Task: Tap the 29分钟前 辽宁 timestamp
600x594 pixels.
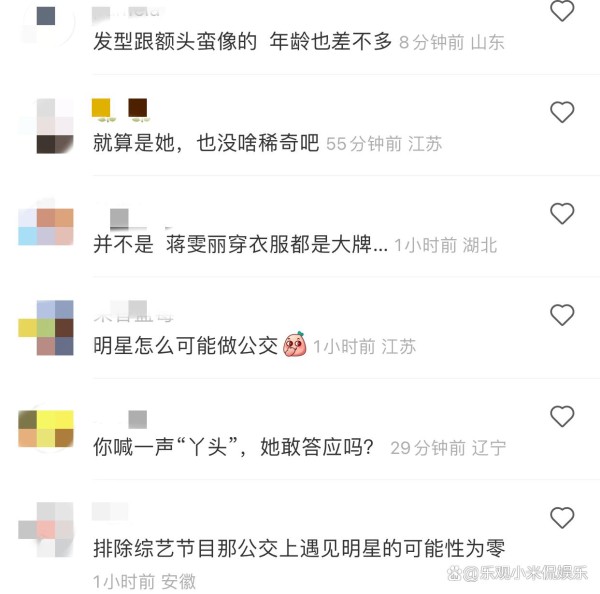Action: [x=448, y=448]
